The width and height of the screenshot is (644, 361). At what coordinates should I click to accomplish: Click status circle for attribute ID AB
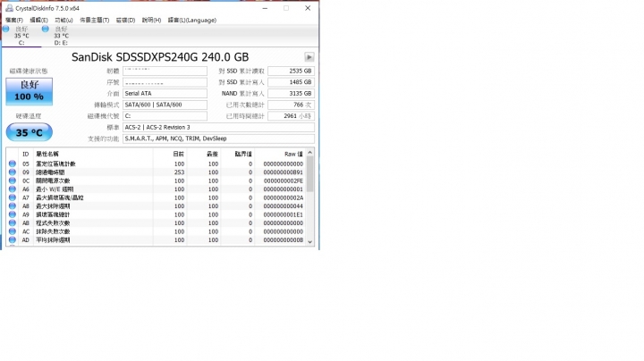13,222
